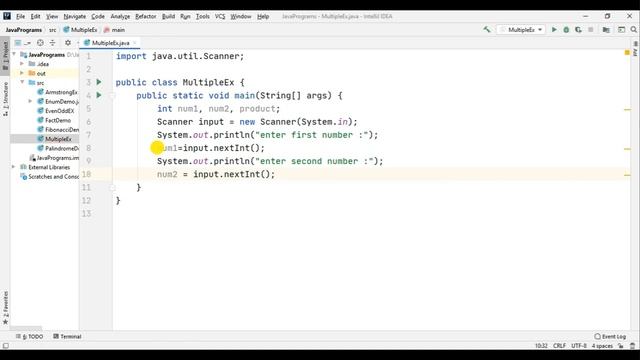Open the Navigate menu
Viewport: 640px width, 360px height.
point(75,16)
